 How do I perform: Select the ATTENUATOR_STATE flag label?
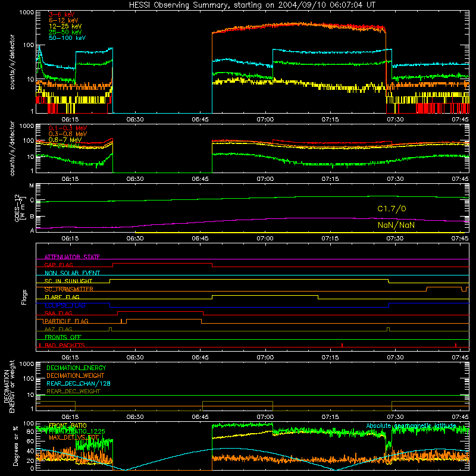[x=72, y=257]
